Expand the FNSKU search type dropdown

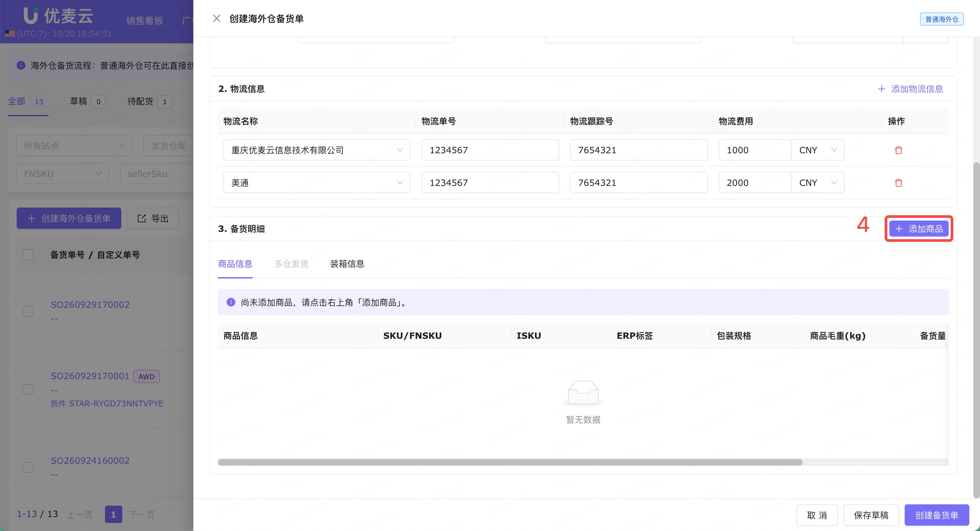coord(62,174)
